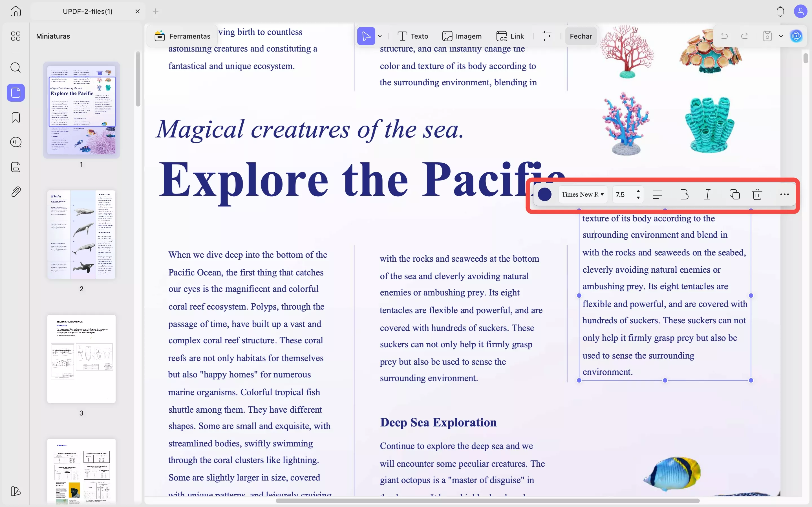This screenshot has width=812, height=507.
Task: Open the UPDF AI assistant icon
Action: tap(796, 36)
